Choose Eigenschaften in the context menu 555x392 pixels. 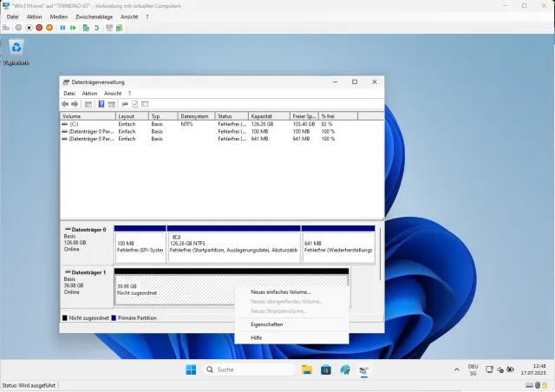(266, 324)
